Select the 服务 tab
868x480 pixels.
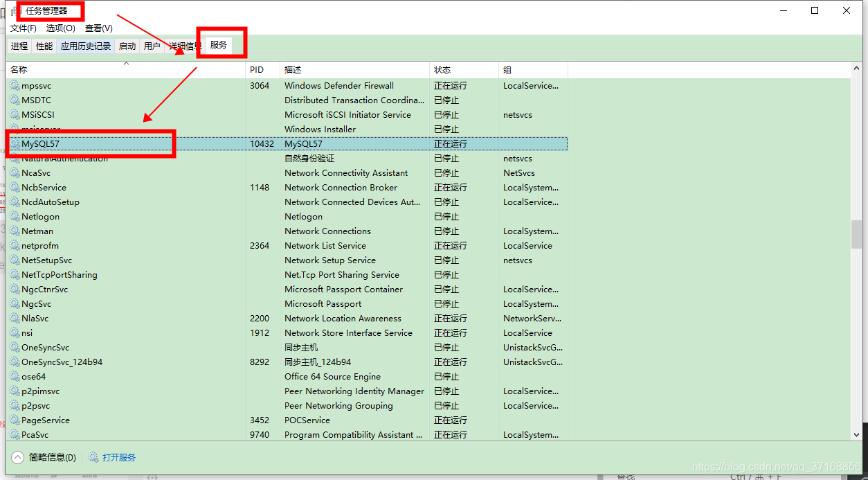point(219,45)
